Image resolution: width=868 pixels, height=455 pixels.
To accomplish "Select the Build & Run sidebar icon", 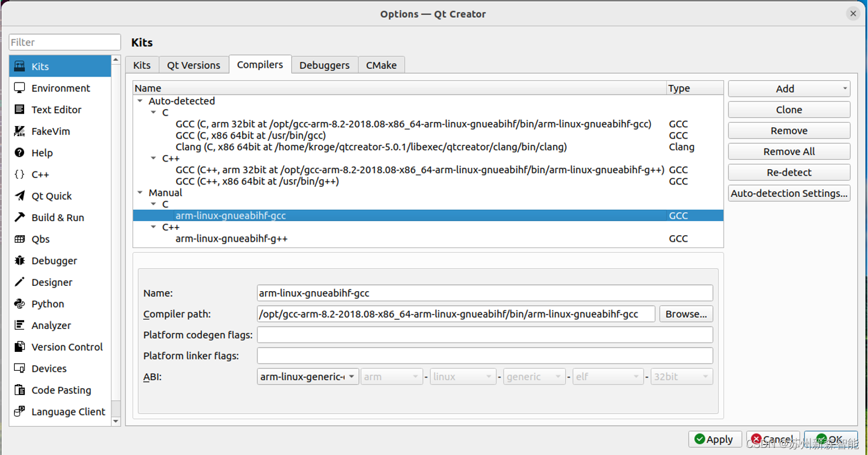I will (x=19, y=217).
